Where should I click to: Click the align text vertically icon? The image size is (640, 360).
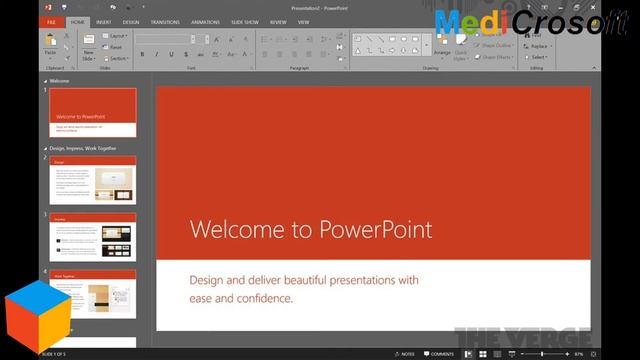pos(340,47)
